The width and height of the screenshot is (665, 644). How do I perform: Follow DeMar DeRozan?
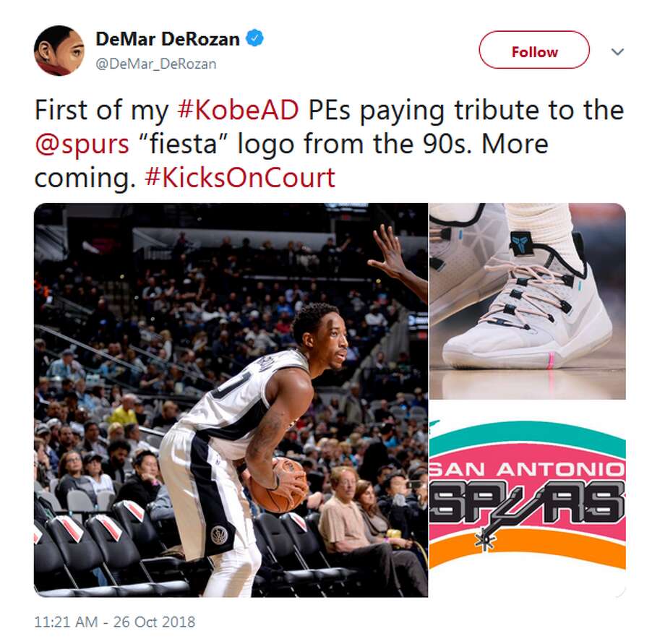point(534,50)
